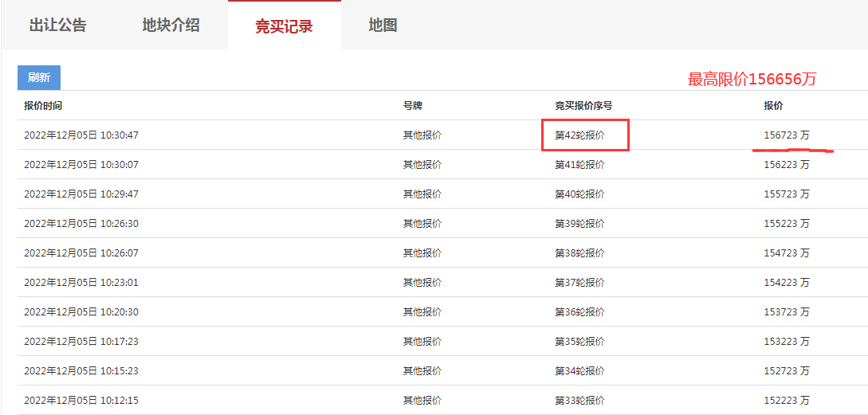Click the 155723 万 bid price

787,194
